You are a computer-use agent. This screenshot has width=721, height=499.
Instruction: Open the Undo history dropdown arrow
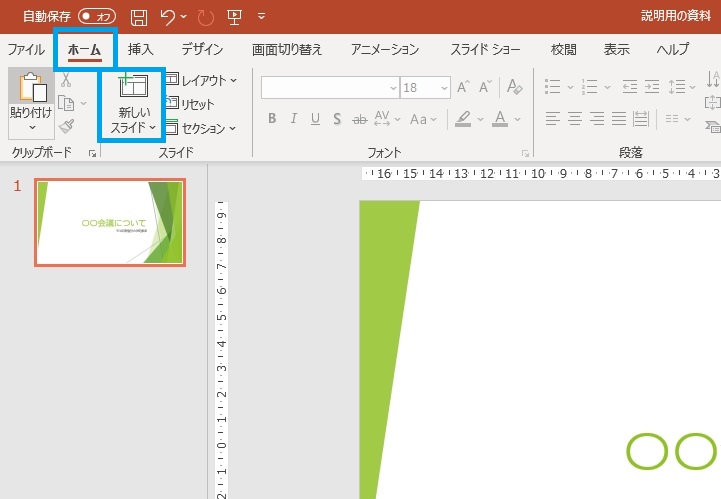coord(183,17)
